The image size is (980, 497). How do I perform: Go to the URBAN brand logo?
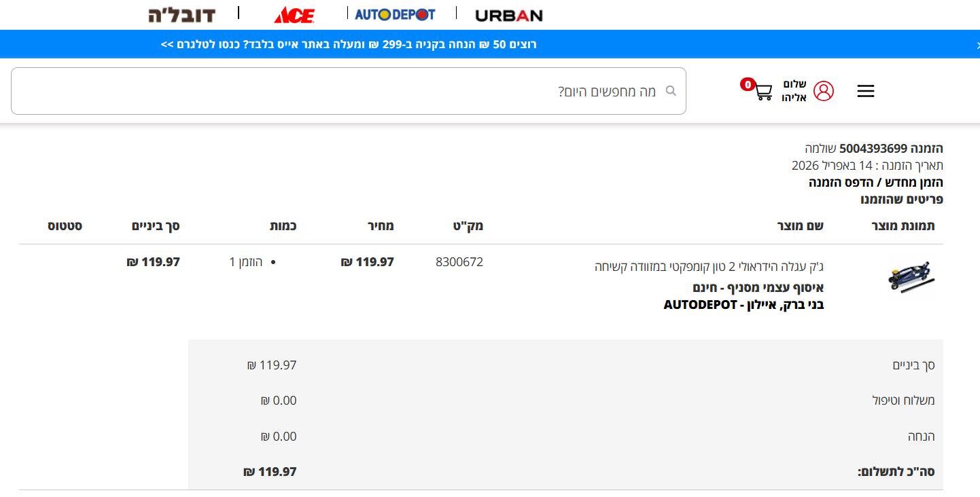pyautogui.click(x=509, y=15)
